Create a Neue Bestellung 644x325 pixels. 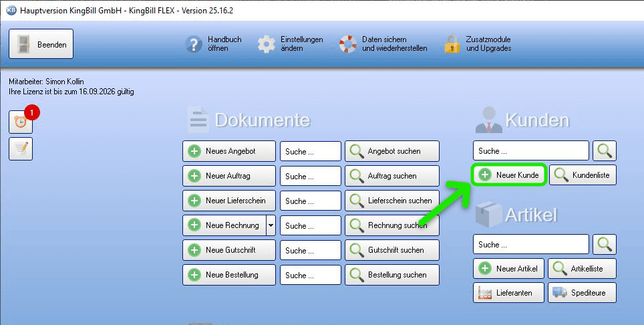click(x=229, y=275)
